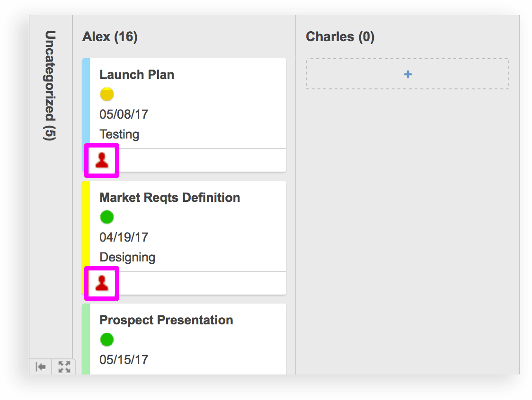
Task: Click the 05/08/17 date on Launch Plan
Action: 124,114
